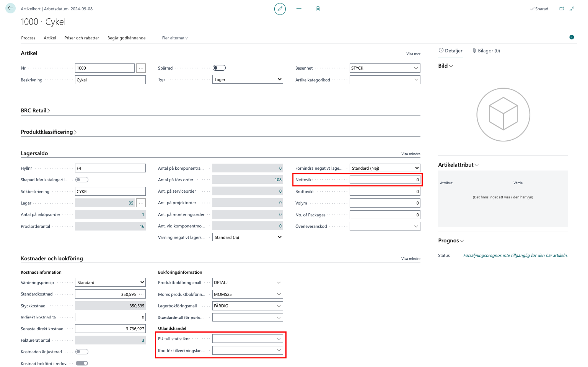
Task: Switch to the Bilagor tab
Action: pyautogui.click(x=486, y=50)
